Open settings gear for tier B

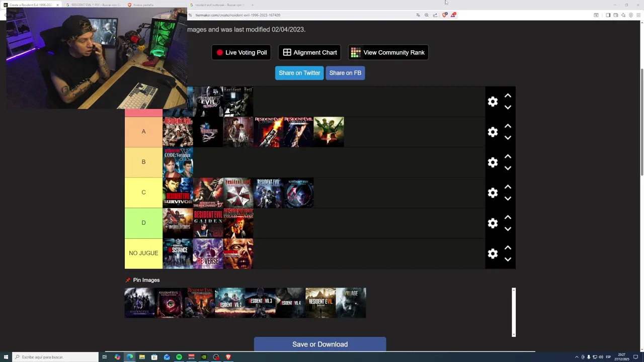point(493,162)
